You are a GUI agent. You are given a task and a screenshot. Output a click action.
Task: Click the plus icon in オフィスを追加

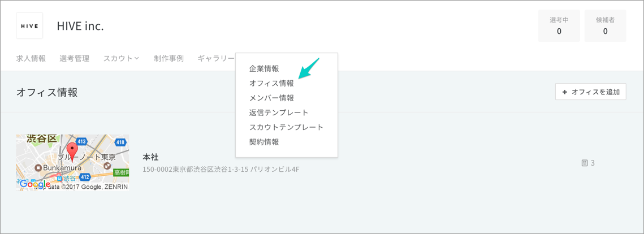[x=565, y=92]
